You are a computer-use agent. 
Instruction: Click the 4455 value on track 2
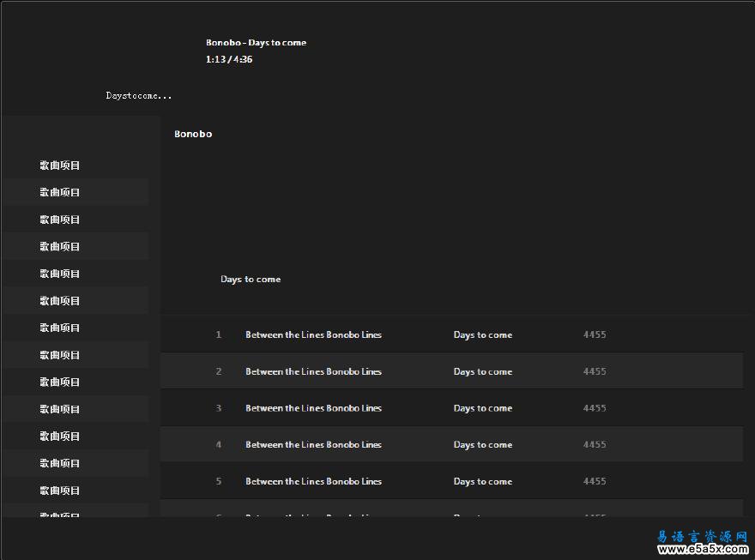[x=595, y=372]
